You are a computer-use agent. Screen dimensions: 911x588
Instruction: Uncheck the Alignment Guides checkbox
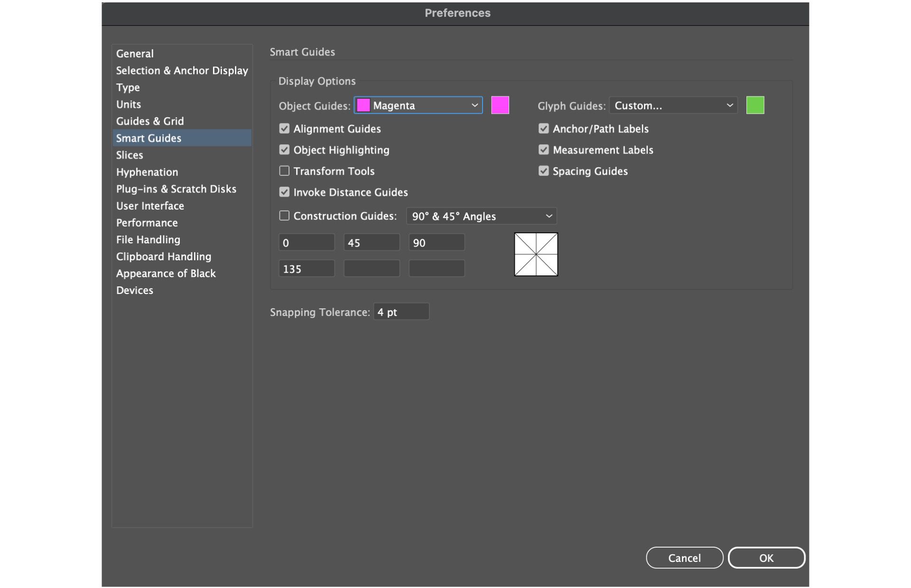click(284, 129)
